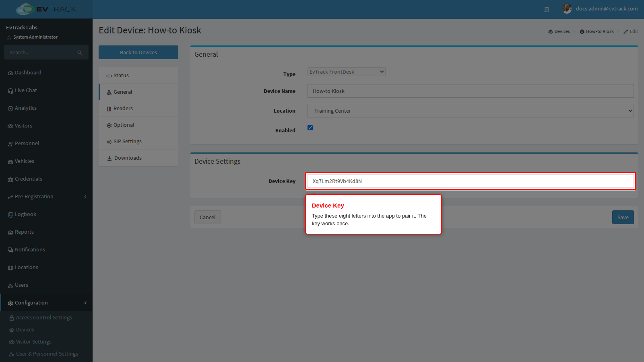This screenshot has width=644, height=362.
Task: Click Devices breadcrumb link
Action: [559, 31]
